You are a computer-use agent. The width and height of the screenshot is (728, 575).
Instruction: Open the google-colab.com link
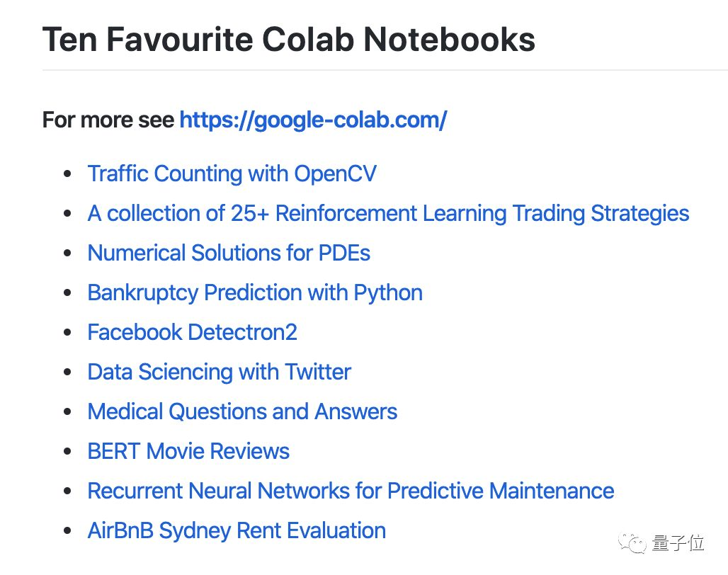[x=312, y=120]
